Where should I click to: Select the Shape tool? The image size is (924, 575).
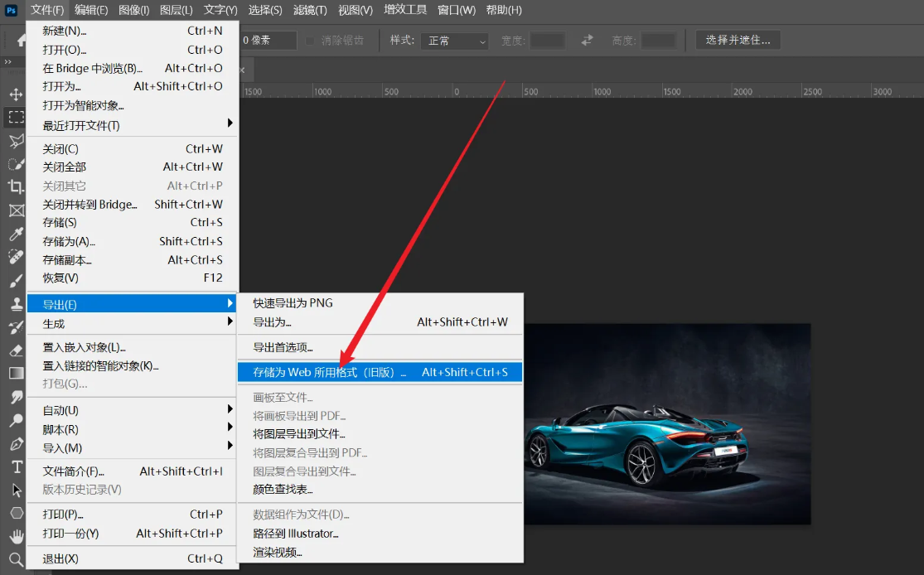[16, 513]
